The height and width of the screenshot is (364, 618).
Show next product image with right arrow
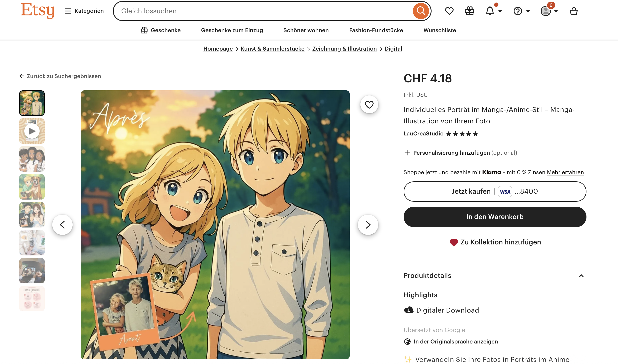(368, 225)
